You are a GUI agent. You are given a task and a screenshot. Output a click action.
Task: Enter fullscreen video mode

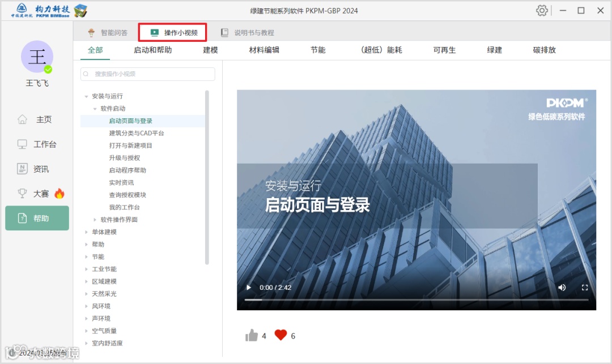click(x=585, y=288)
